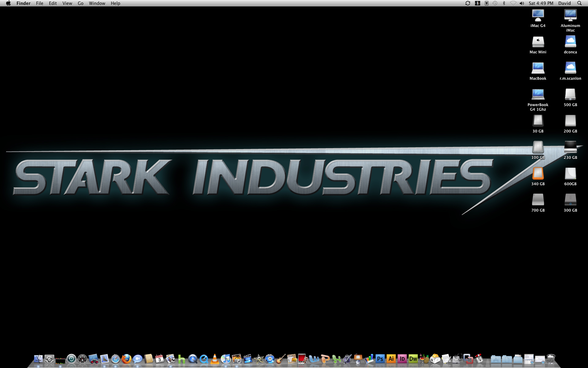Open Microsoft Word W icon
The image size is (588, 368).
click(x=314, y=358)
